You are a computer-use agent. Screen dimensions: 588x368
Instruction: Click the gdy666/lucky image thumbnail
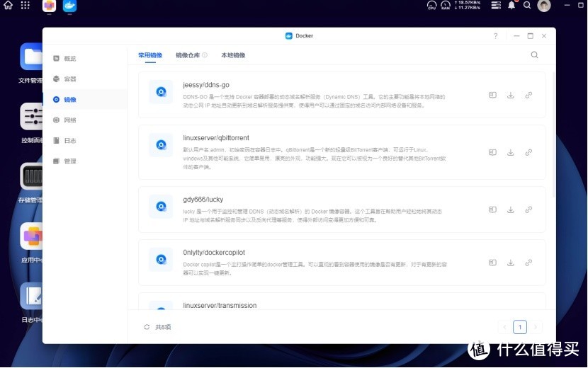[162, 206]
